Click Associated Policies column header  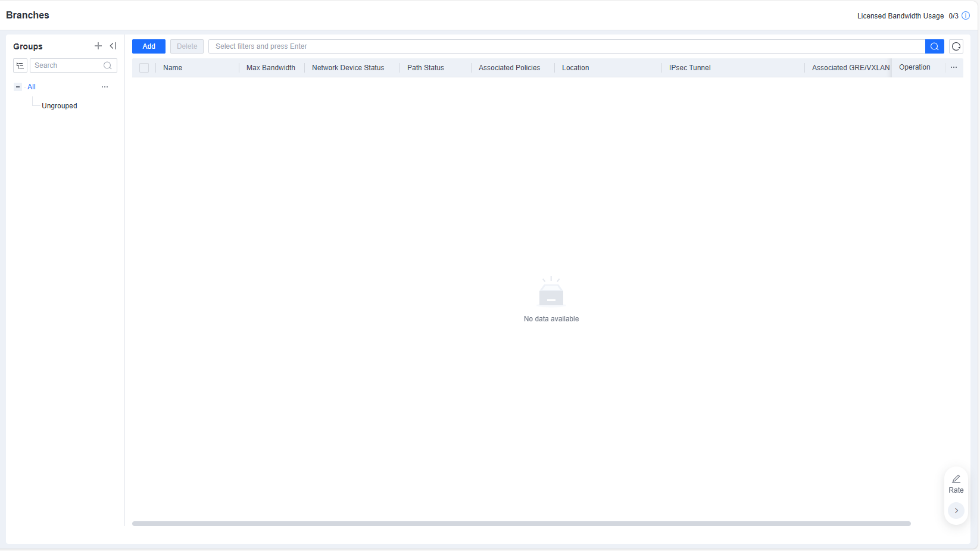tap(510, 68)
